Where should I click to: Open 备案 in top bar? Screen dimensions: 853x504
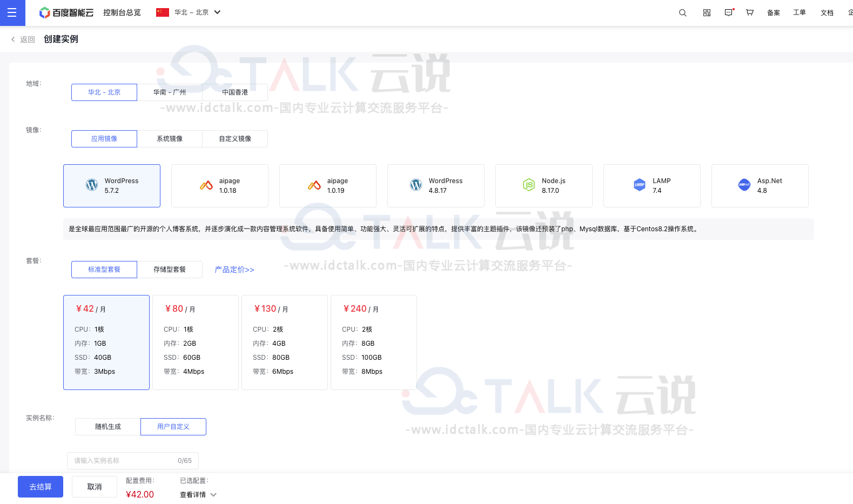(774, 12)
